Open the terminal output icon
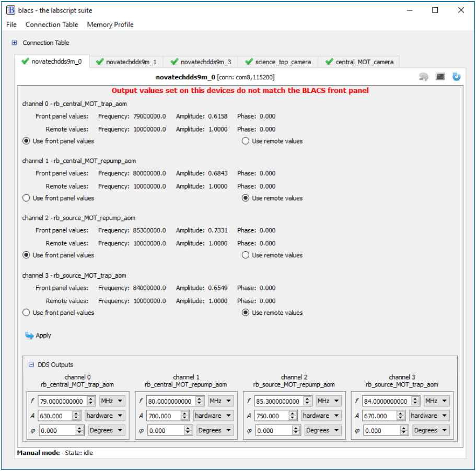476x471 pixels. click(x=440, y=76)
